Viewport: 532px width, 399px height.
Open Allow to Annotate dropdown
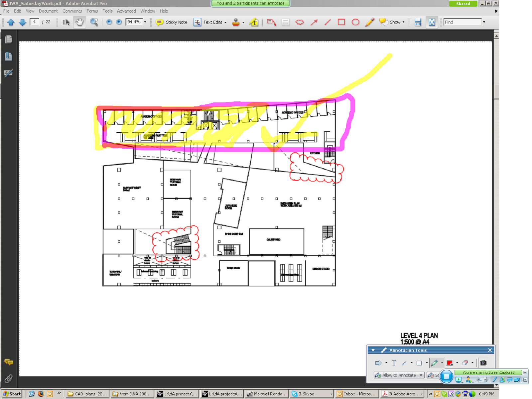399,375
